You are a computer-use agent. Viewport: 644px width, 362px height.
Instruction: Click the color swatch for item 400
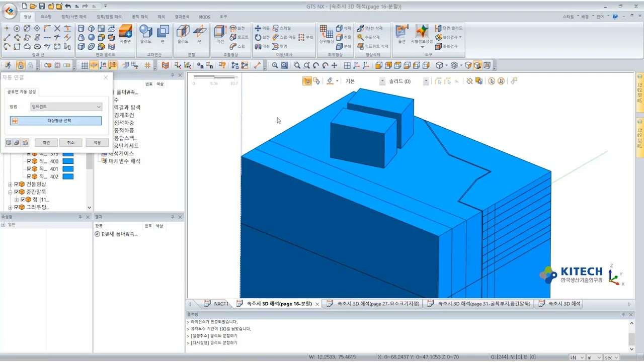[68, 161]
